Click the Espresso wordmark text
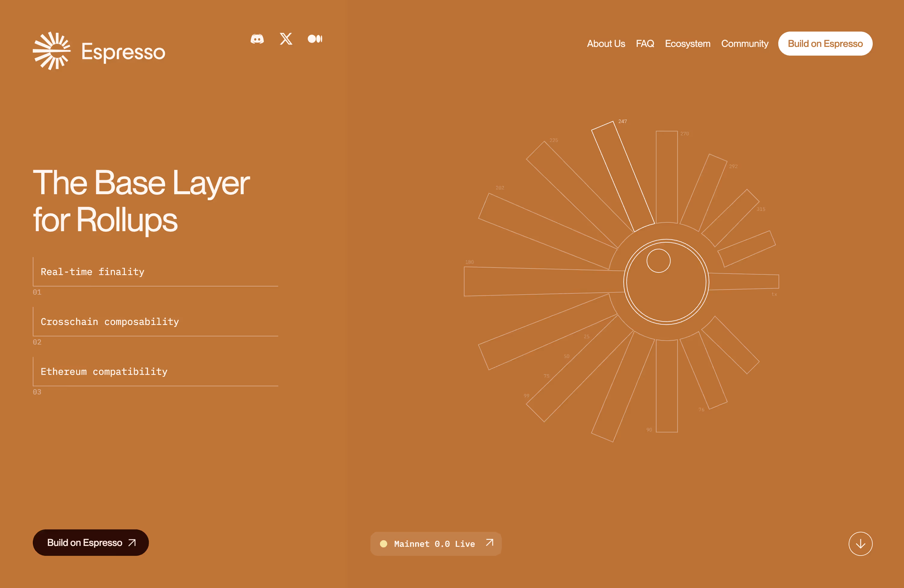Viewport: 904px width, 588px height. (x=123, y=52)
